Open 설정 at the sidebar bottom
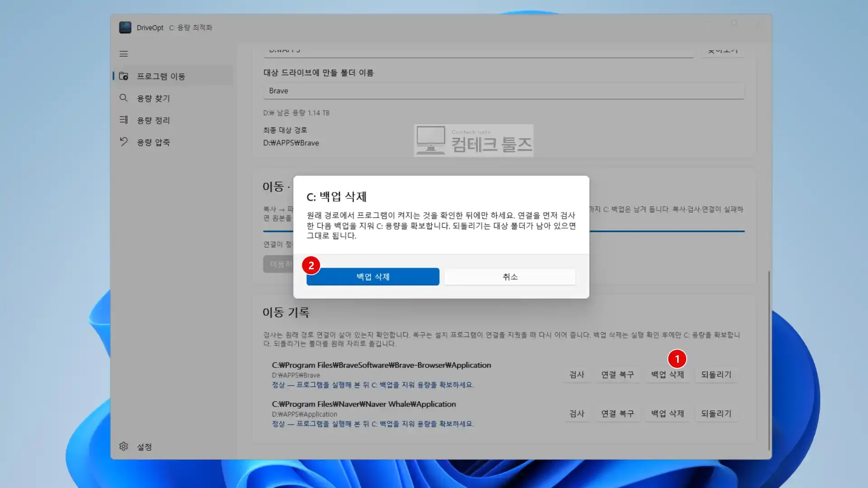868x488 pixels. [172, 446]
